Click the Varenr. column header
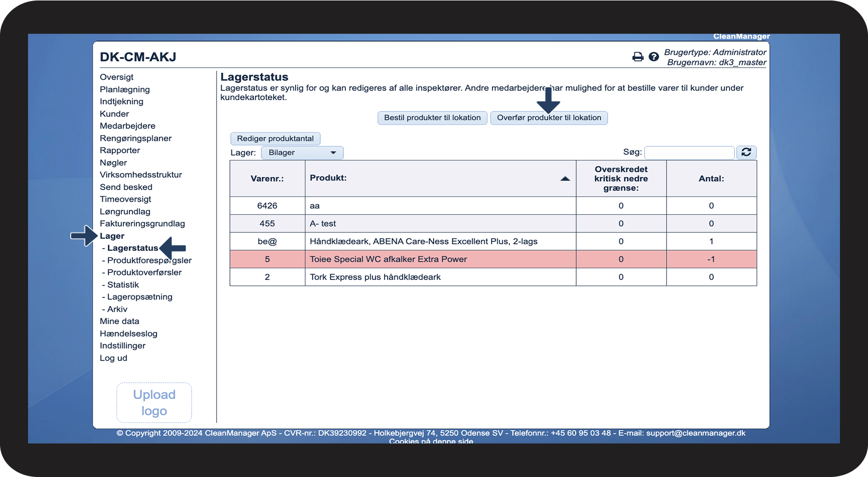868x477 pixels. pyautogui.click(x=267, y=179)
